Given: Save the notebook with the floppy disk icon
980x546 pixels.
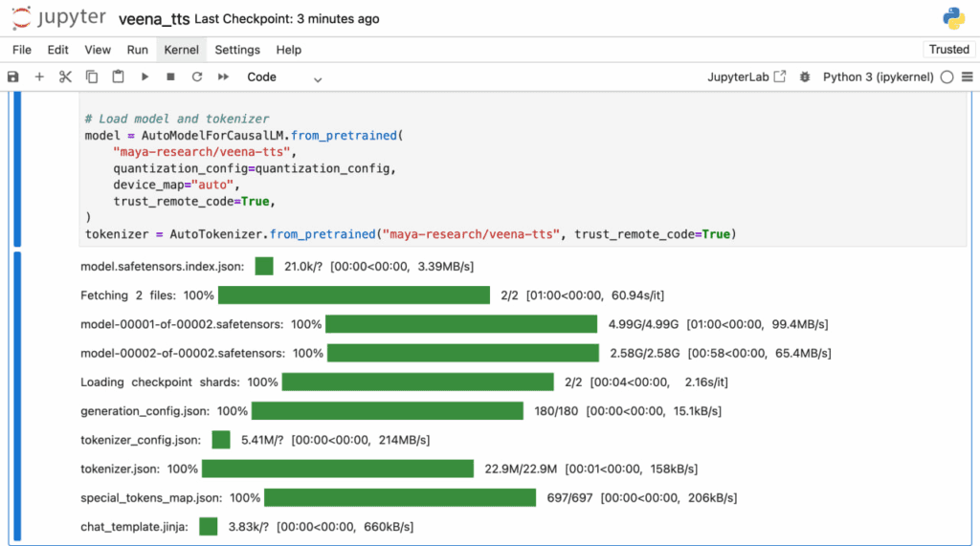Looking at the screenshot, I should (13, 77).
